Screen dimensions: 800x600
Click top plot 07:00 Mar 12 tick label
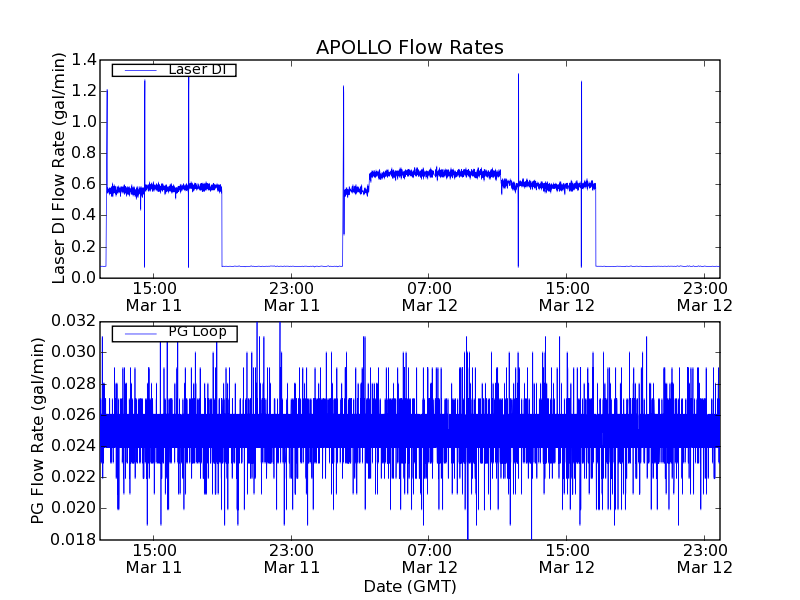point(429,297)
